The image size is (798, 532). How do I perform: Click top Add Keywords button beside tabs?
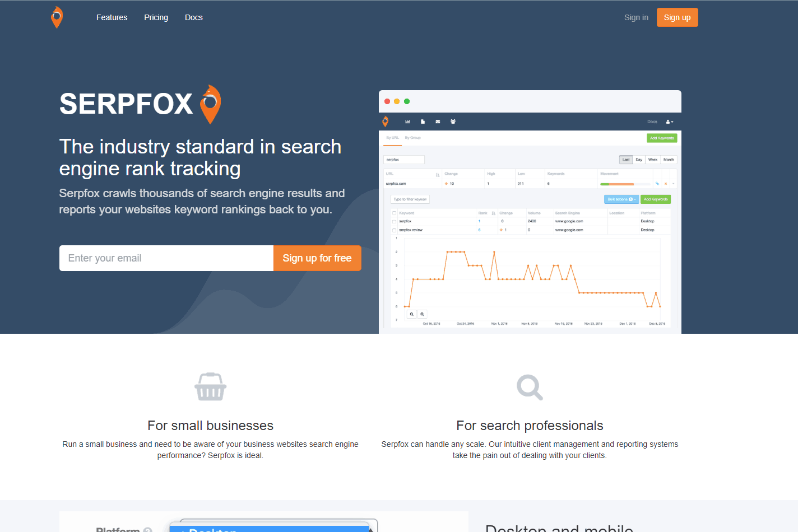click(x=662, y=138)
